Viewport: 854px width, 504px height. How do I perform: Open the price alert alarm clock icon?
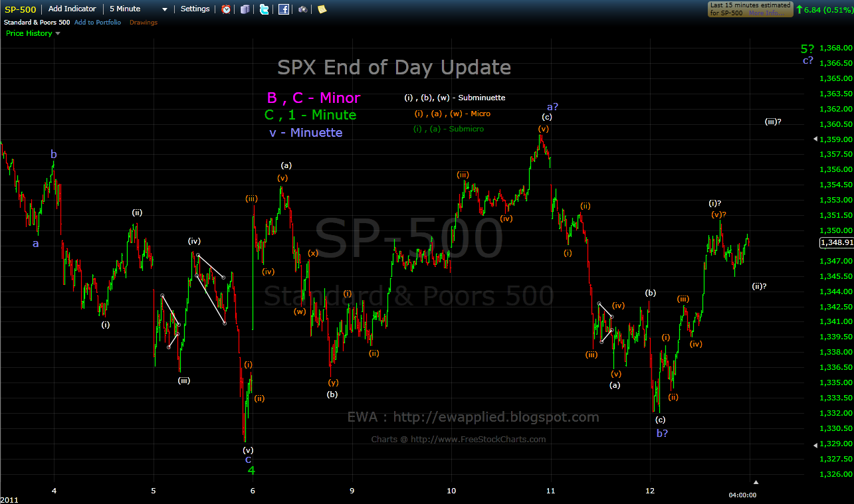227,9
